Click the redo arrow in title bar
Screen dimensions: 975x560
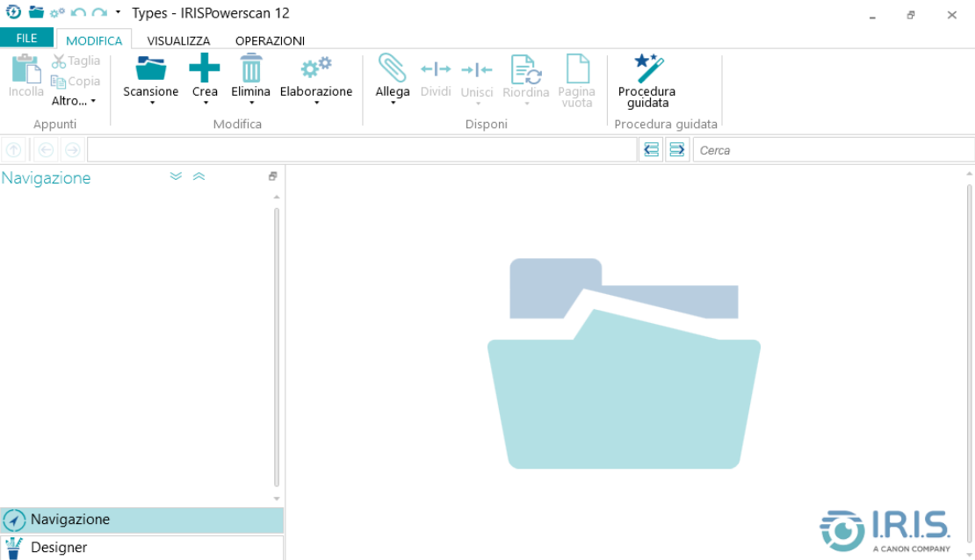[x=99, y=12]
